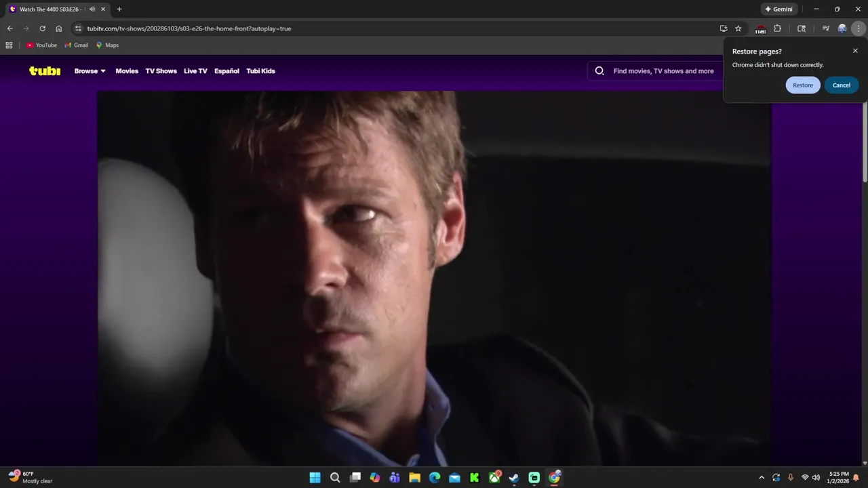
Task: Install app icon in address bar
Action: point(724,28)
